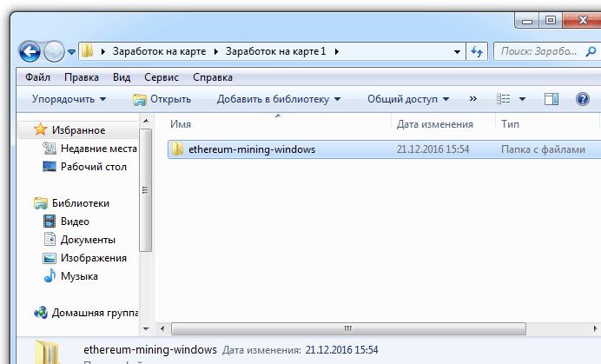Open the help question mark icon
Image resolution: width=601 pixels, height=364 pixels.
(583, 99)
